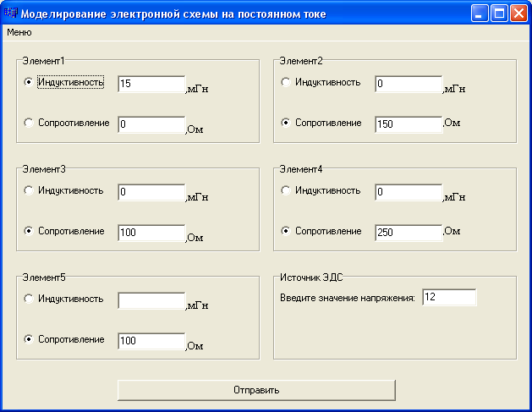Click voltage input field showing 12
The image size is (532, 412).
click(449, 297)
